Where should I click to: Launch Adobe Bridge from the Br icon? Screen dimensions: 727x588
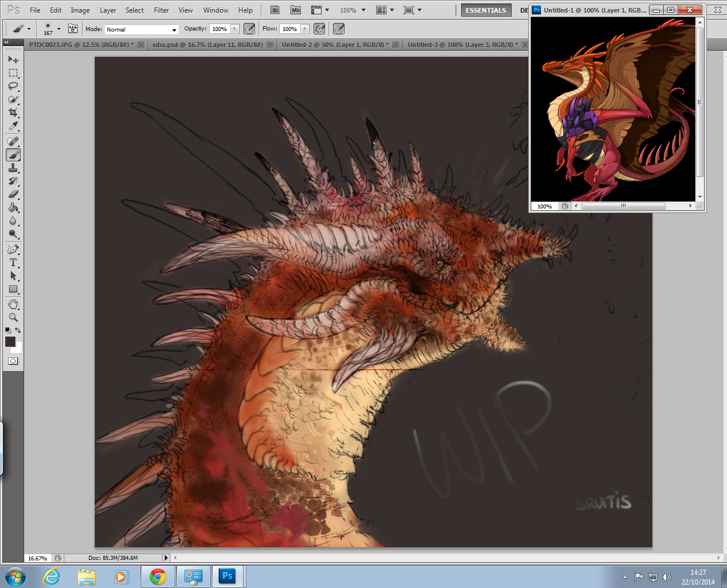pyautogui.click(x=275, y=10)
